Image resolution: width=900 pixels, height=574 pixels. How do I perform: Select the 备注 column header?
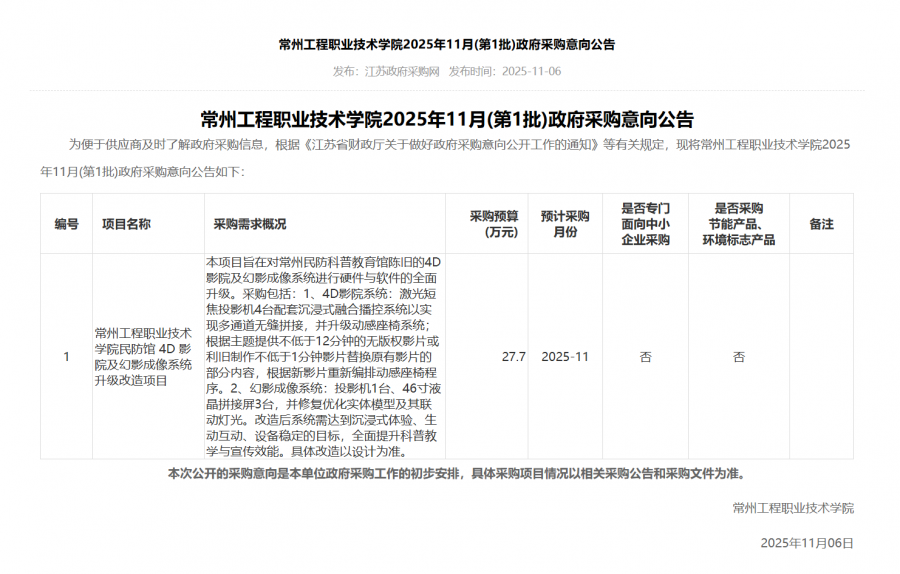pyautogui.click(x=821, y=224)
